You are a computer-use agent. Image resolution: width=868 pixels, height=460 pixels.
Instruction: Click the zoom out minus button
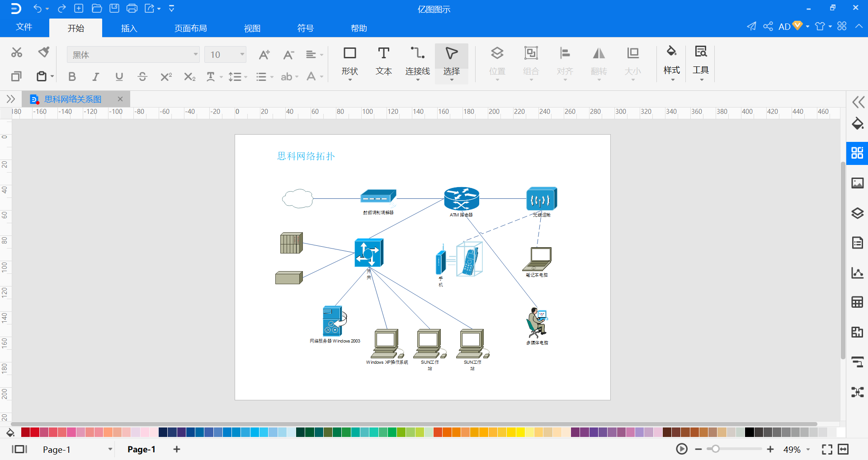tap(698, 449)
